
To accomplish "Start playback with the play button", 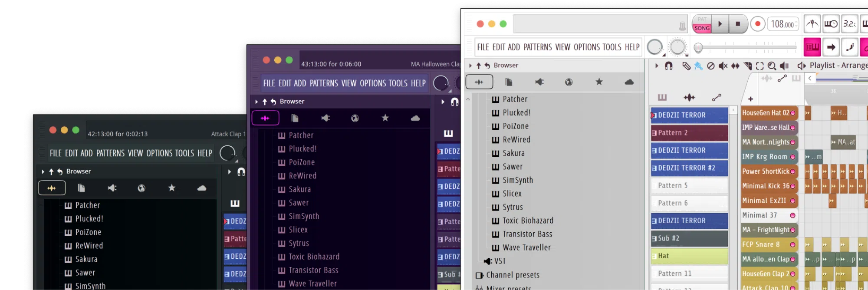I will [x=720, y=24].
